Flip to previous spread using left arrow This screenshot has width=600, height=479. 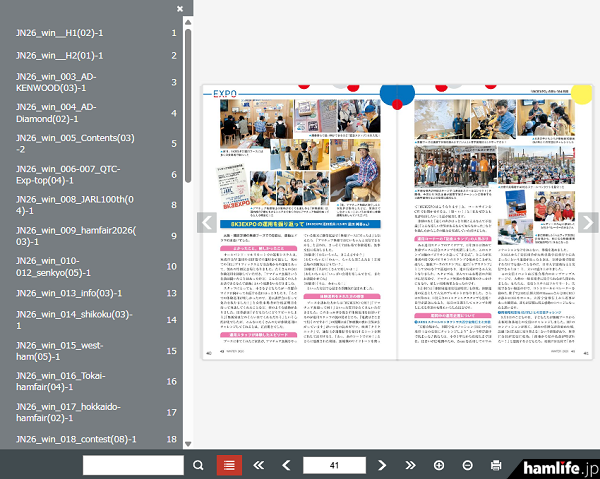(x=205, y=222)
